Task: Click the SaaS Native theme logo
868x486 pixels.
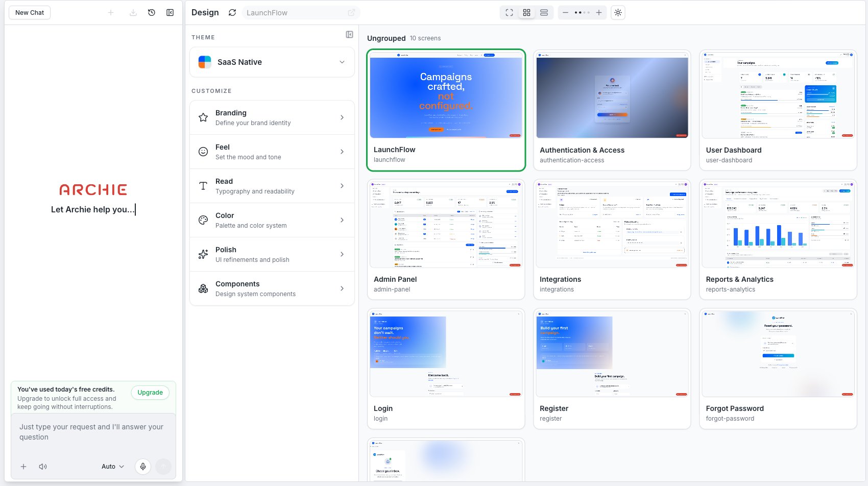Action: click(x=205, y=62)
